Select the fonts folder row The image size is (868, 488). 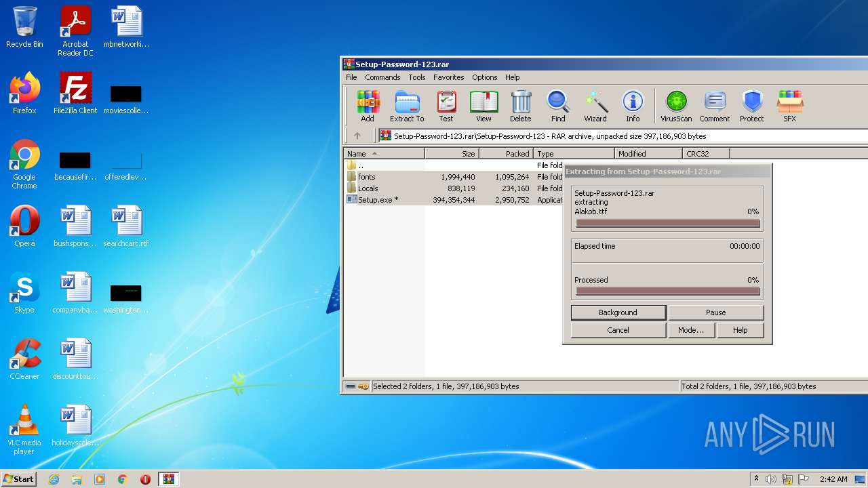coord(454,177)
